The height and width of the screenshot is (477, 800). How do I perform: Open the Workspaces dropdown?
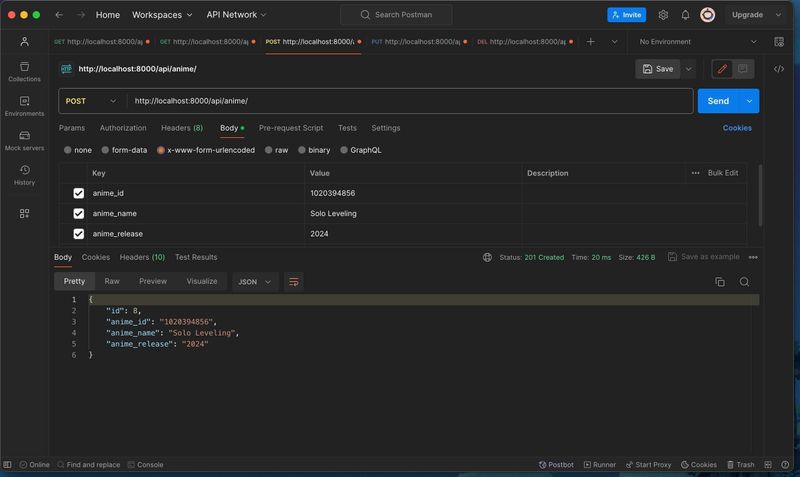(x=162, y=15)
